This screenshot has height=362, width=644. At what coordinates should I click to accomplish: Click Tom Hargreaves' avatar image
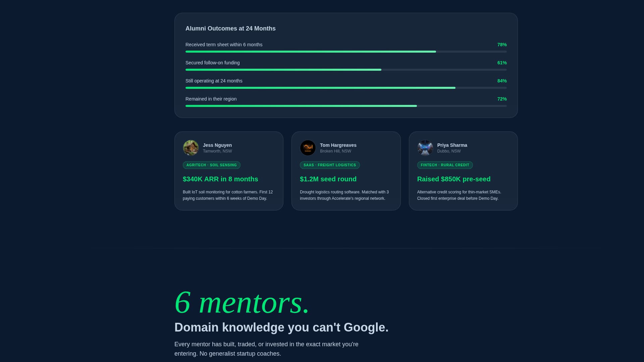308,148
